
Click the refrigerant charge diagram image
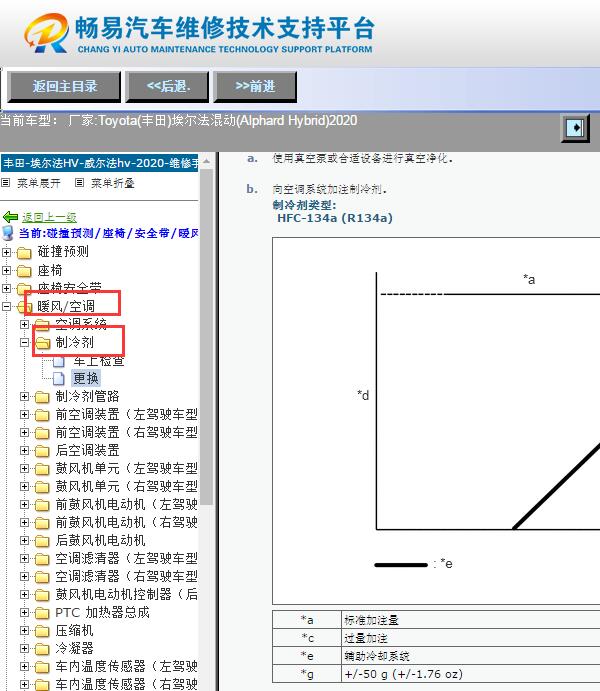436,421
